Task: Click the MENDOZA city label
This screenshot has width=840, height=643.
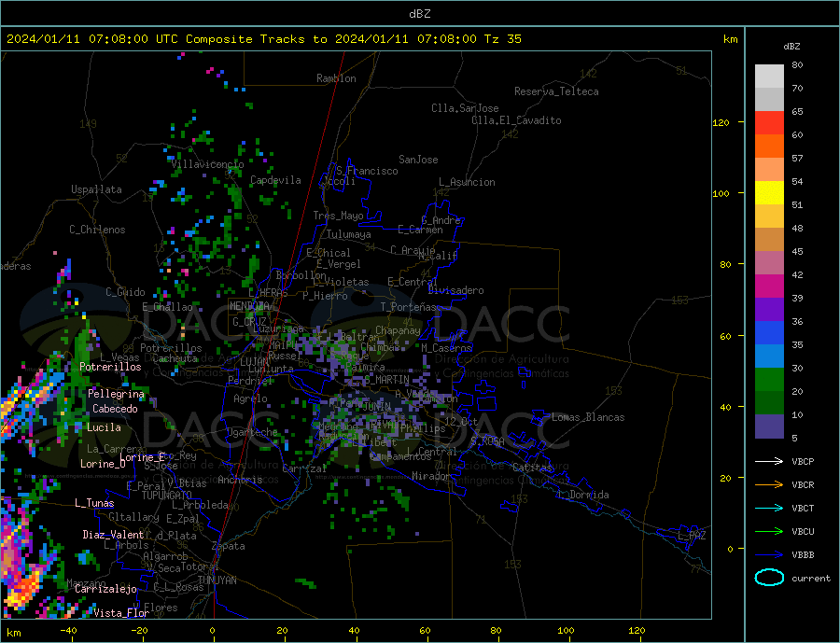Action: click(249, 306)
